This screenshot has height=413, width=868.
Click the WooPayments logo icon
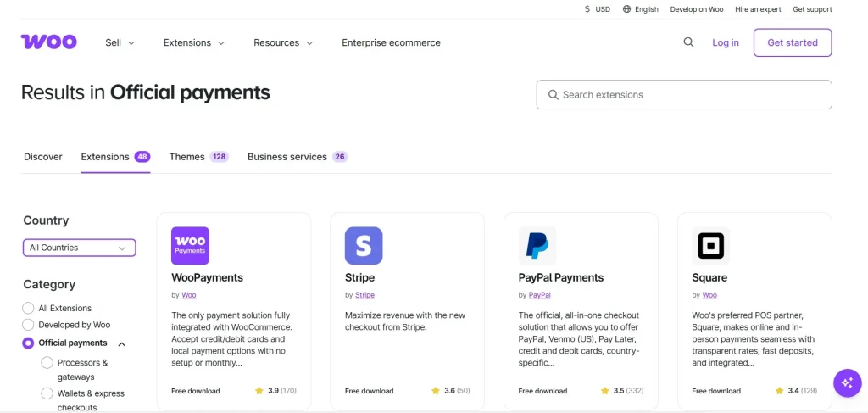tap(190, 245)
